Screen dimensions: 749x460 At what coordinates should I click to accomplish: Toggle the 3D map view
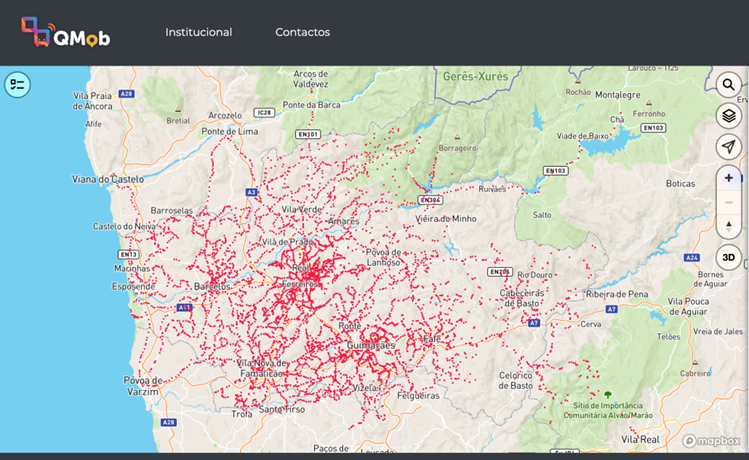coord(728,257)
